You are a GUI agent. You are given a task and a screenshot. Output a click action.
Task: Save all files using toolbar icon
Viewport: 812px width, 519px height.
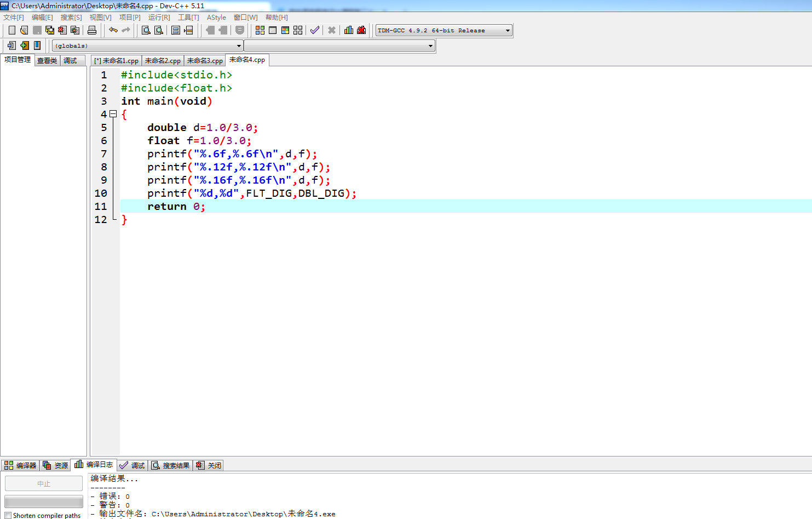pos(50,30)
